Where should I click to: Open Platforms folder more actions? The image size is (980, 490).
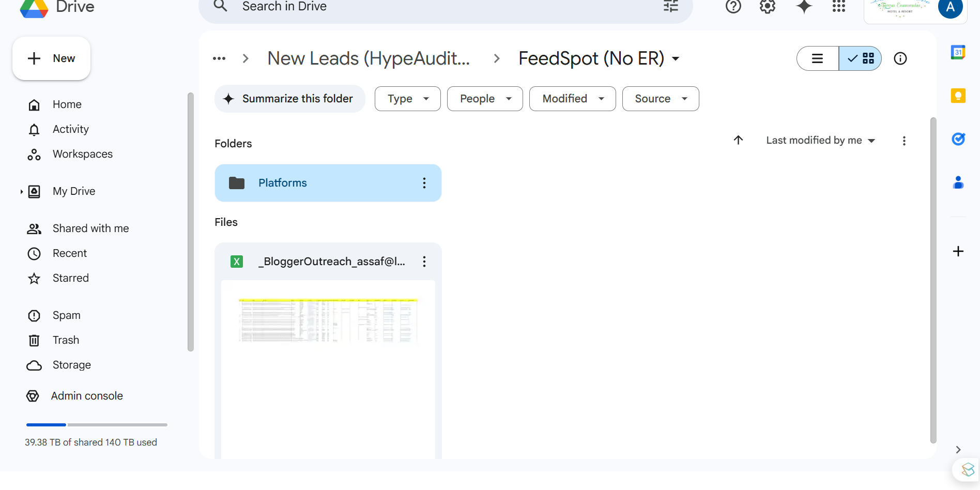pyautogui.click(x=424, y=183)
